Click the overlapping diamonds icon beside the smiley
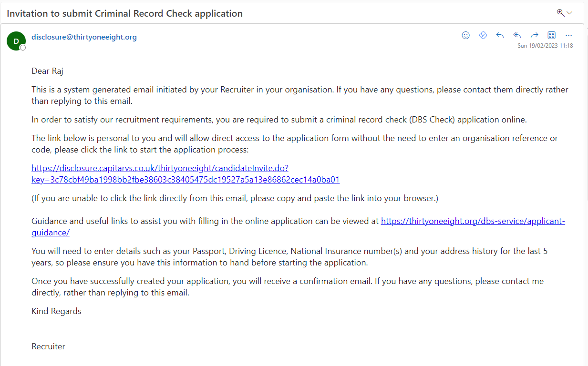The width and height of the screenshot is (588, 366). coord(483,35)
